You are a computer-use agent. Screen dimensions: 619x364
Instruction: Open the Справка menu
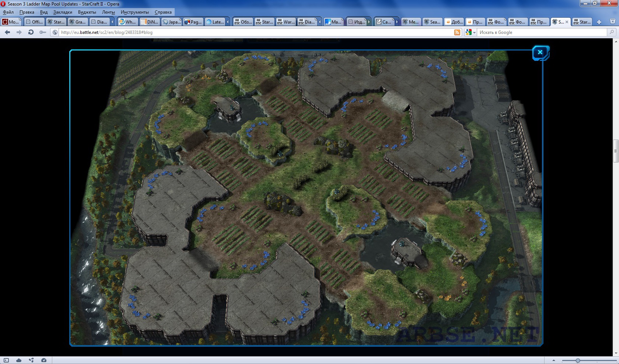click(163, 12)
